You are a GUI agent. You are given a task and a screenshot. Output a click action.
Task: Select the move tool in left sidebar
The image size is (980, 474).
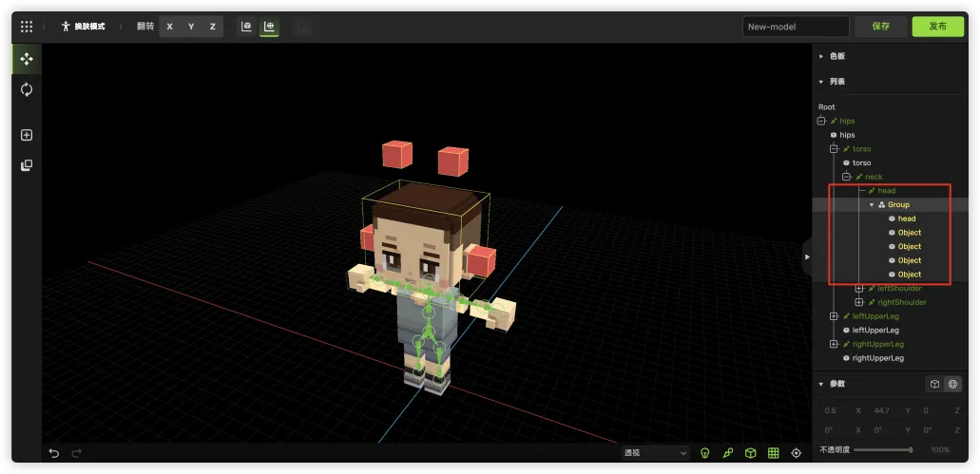[x=26, y=59]
